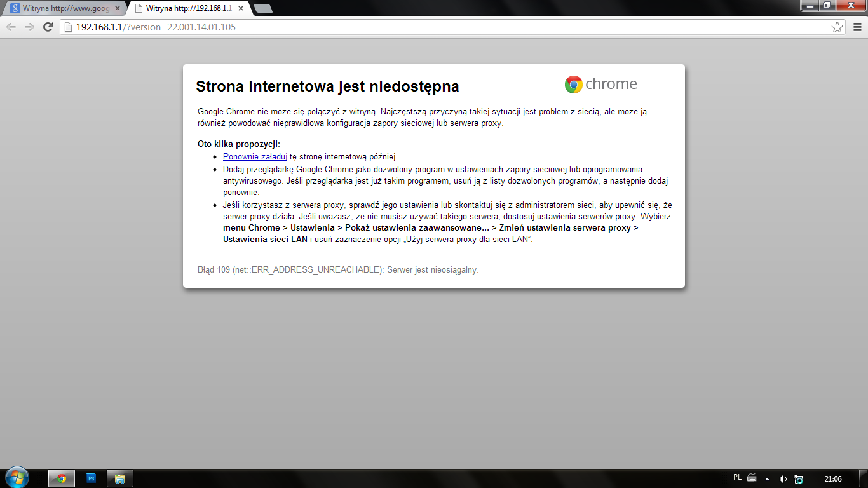Open Windows Explorer from the taskbar
Screen dimensions: 868x488
click(120, 478)
